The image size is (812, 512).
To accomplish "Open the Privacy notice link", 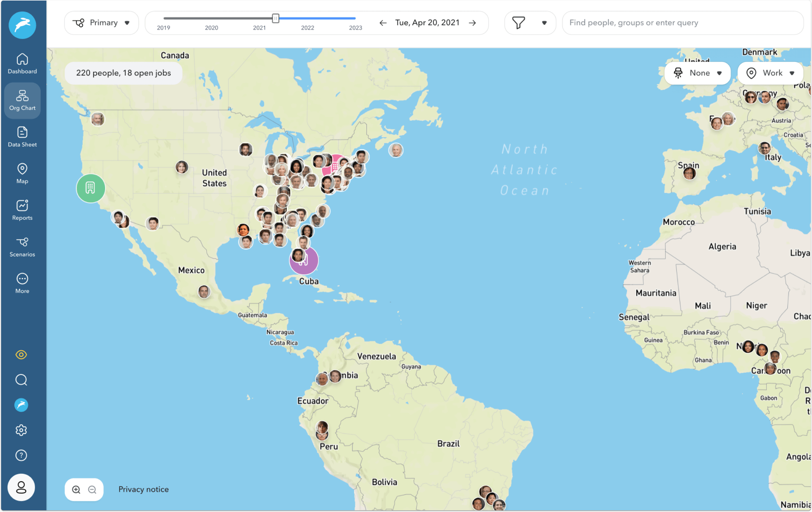I will (143, 489).
